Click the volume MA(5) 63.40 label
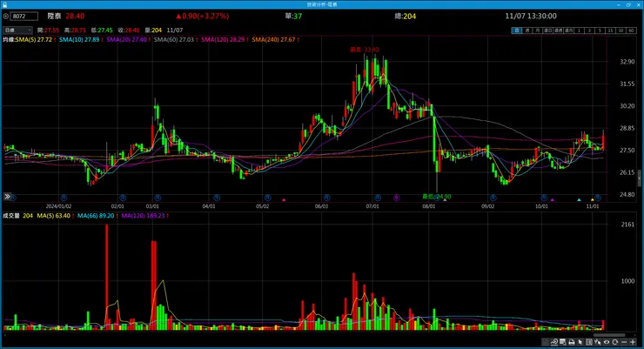 click(53, 216)
